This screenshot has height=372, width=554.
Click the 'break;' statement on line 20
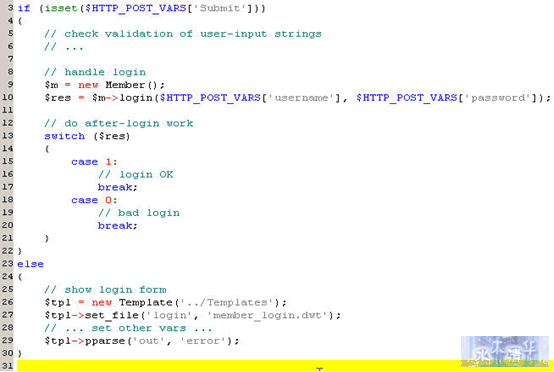tap(118, 225)
